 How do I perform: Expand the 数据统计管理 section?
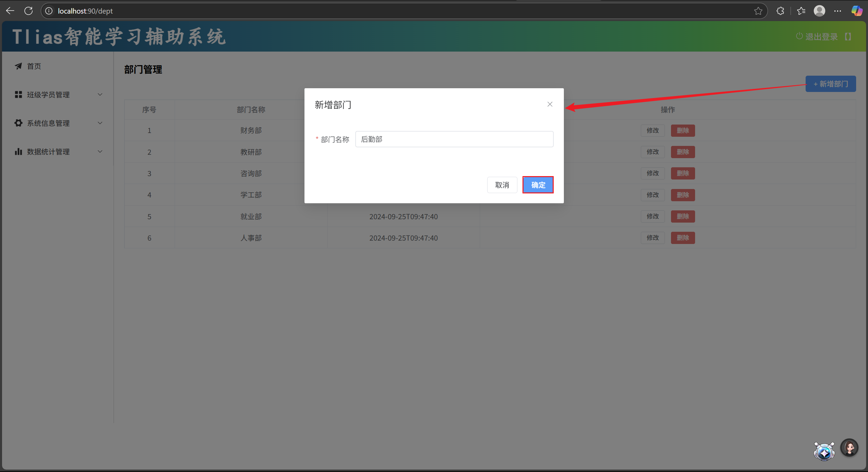tap(58, 152)
